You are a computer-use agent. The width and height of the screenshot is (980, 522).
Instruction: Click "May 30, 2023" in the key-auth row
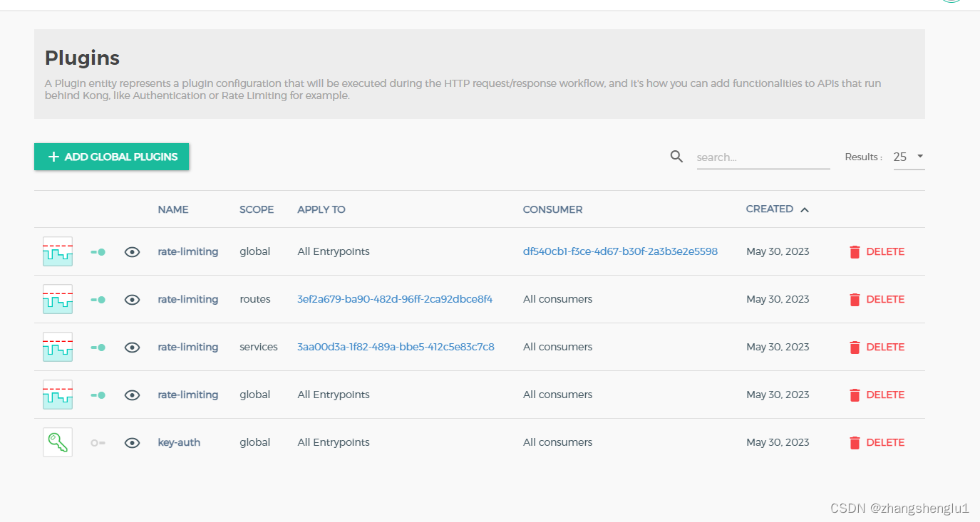coord(778,442)
